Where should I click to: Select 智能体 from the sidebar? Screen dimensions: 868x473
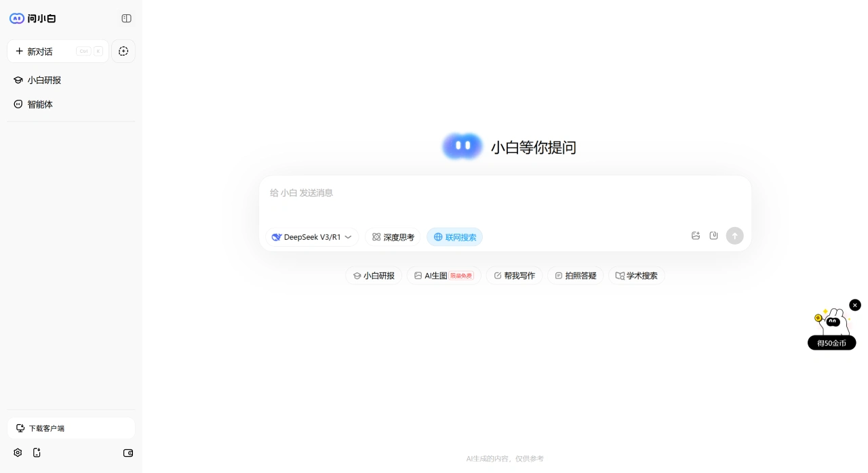point(40,104)
